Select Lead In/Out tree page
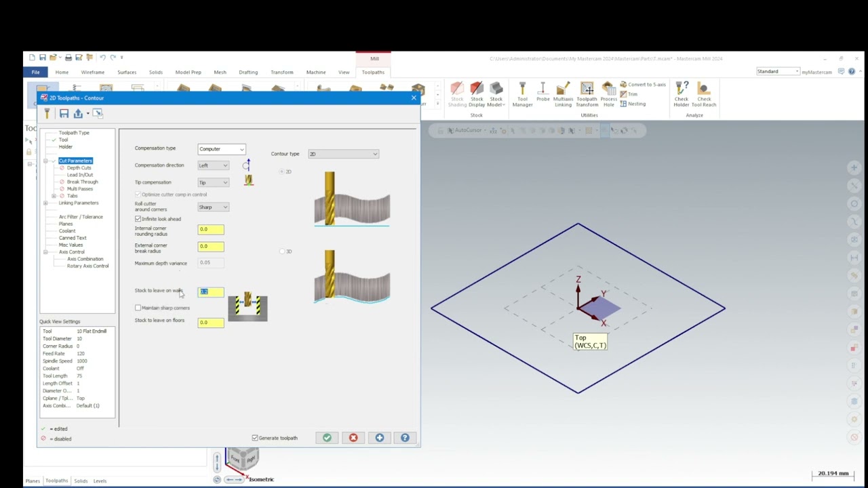The image size is (868, 488). (80, 175)
